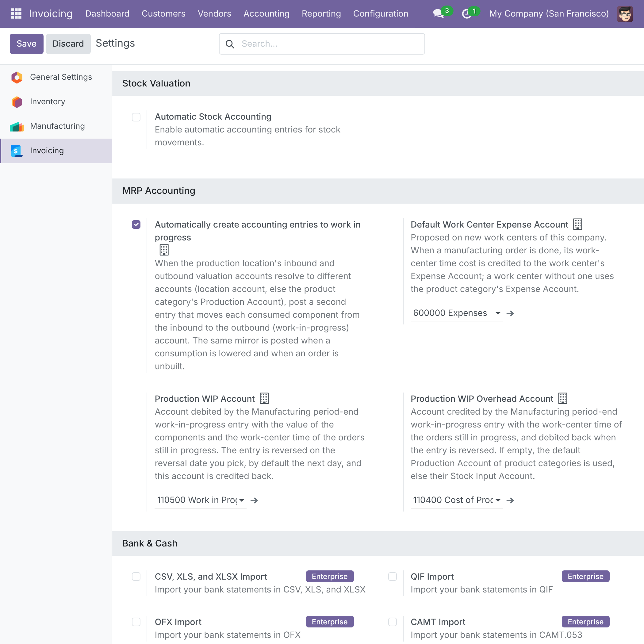644x644 pixels.
Task: Open the Dashboard menu
Action: click(x=107, y=14)
